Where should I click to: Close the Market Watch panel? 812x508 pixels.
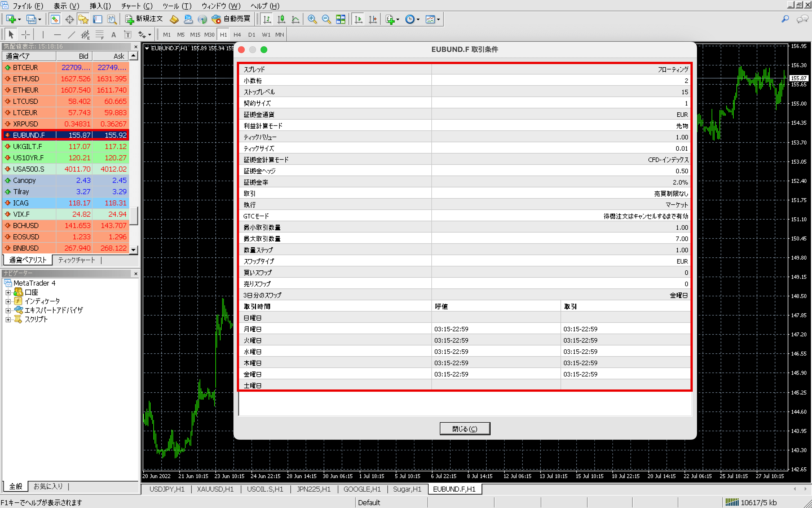tap(136, 47)
